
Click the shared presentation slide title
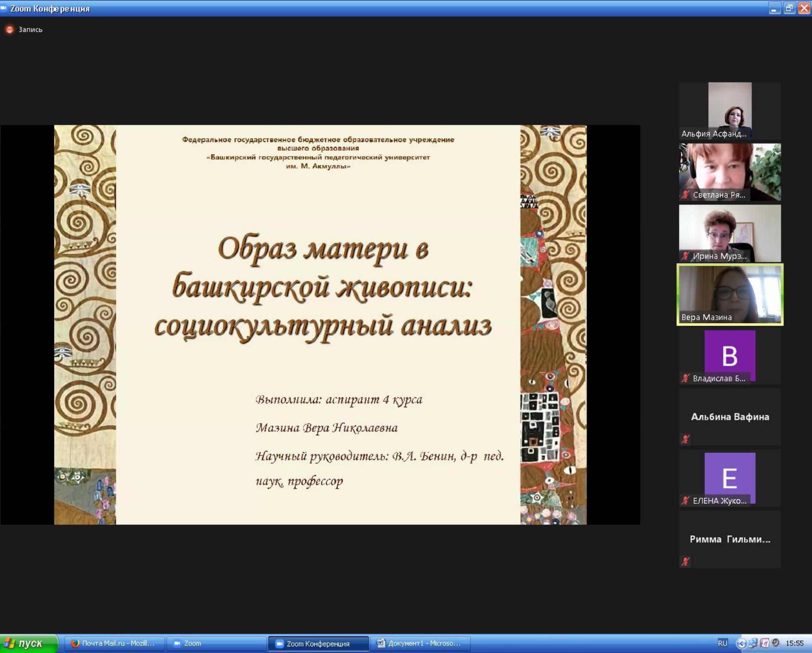click(x=323, y=287)
